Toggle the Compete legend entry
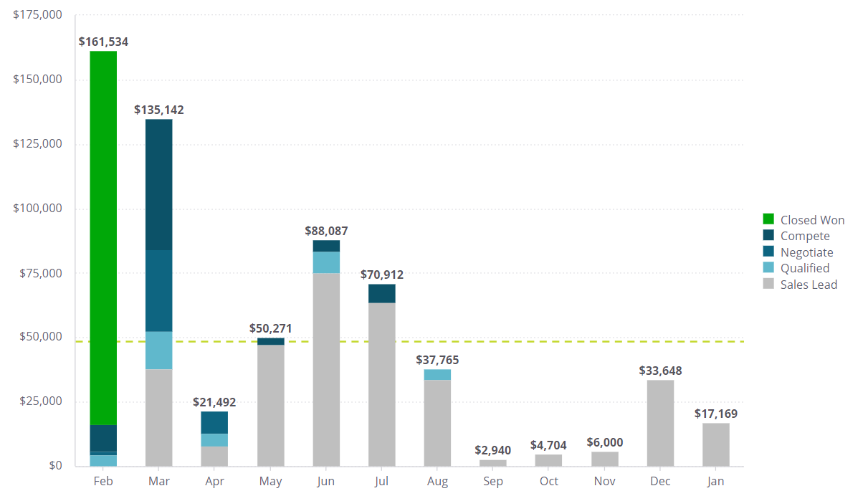Screen dimensions: 868x496 click(804, 236)
